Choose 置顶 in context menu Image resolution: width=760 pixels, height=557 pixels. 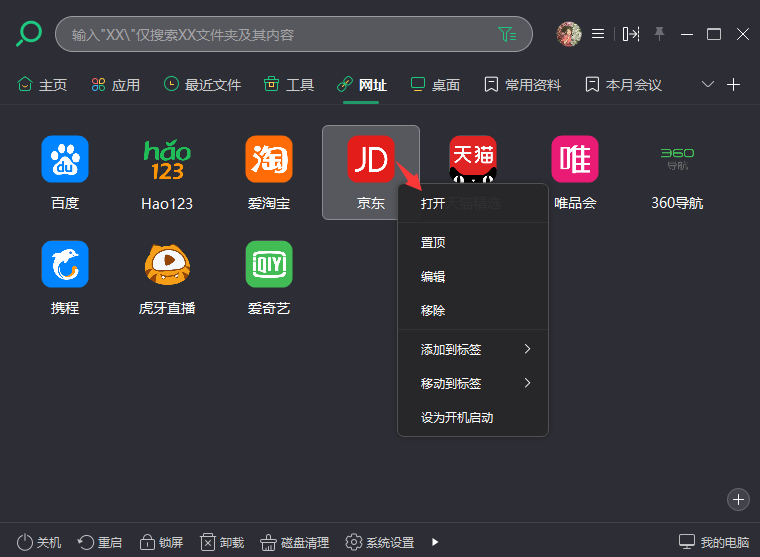(x=473, y=242)
